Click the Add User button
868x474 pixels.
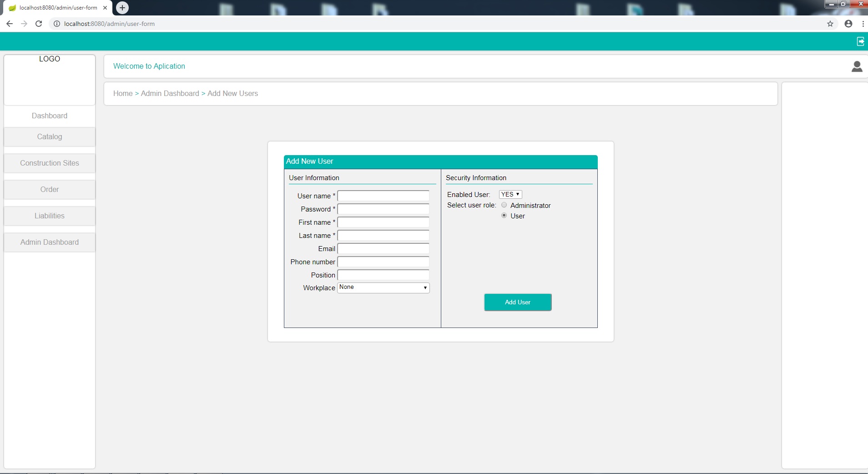click(518, 302)
